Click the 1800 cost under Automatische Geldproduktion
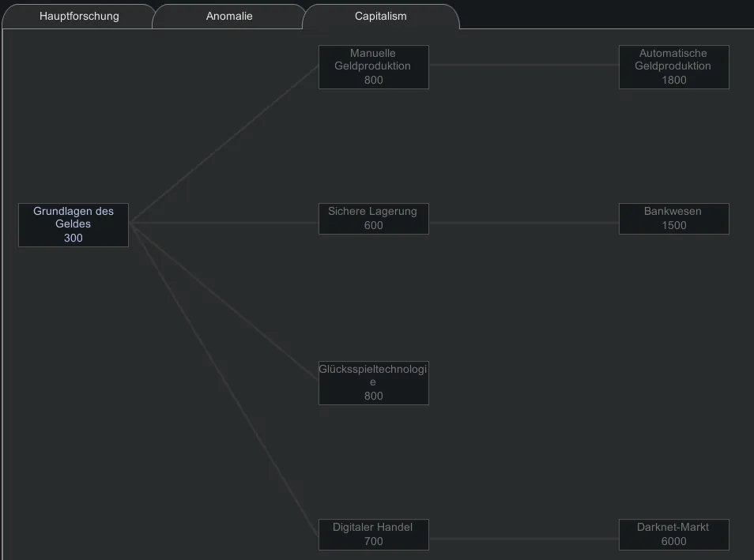This screenshot has height=560, width=754. [x=673, y=80]
